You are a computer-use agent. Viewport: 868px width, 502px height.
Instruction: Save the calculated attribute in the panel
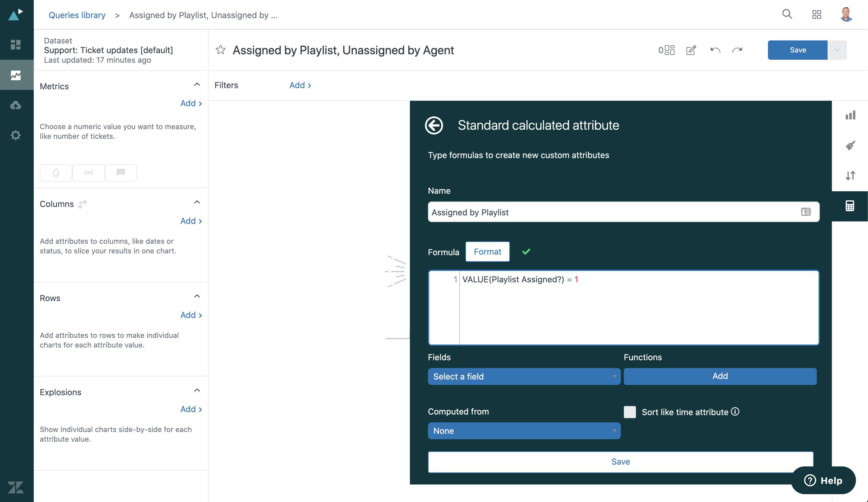(x=620, y=462)
